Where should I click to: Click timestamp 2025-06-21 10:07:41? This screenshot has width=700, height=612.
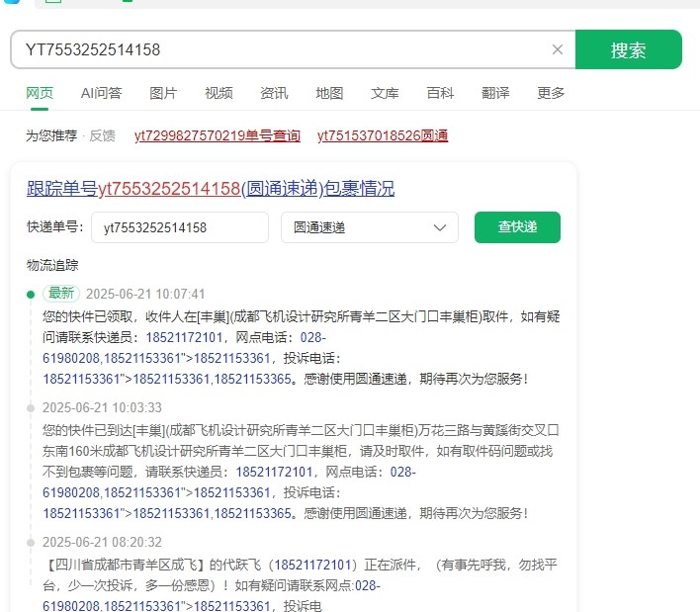145,294
